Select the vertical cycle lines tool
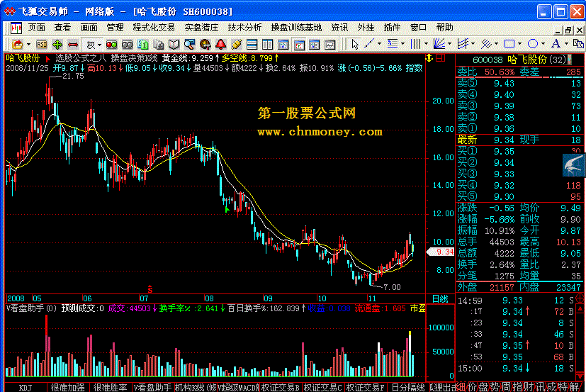 coord(415,45)
